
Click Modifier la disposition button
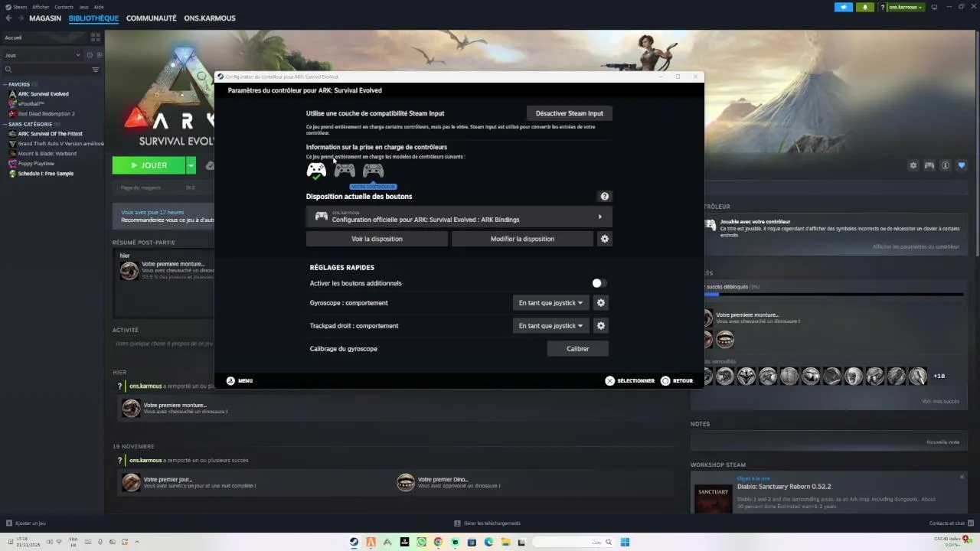(522, 239)
